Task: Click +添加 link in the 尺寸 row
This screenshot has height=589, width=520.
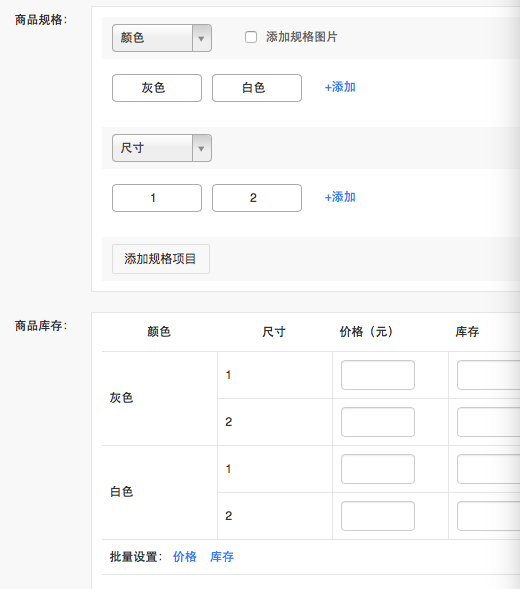Action: point(340,197)
